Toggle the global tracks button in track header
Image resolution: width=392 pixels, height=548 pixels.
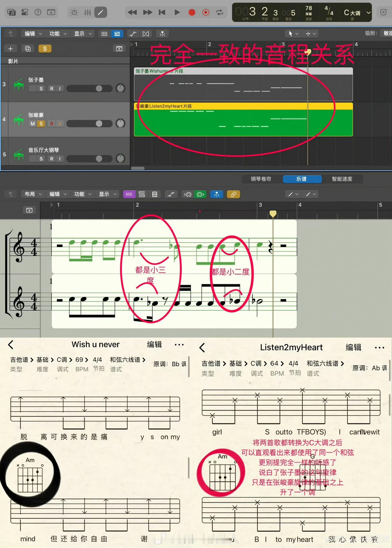pos(119,49)
